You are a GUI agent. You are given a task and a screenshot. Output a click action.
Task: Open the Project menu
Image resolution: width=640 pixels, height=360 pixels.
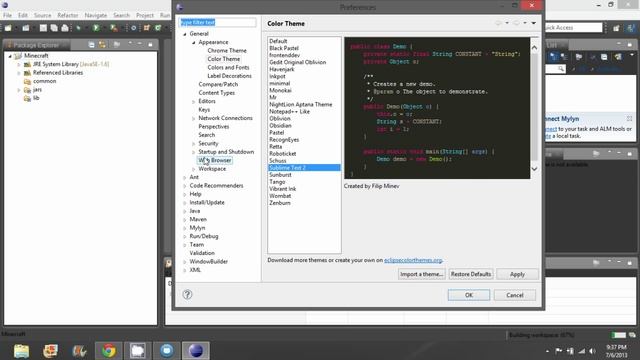point(144,15)
